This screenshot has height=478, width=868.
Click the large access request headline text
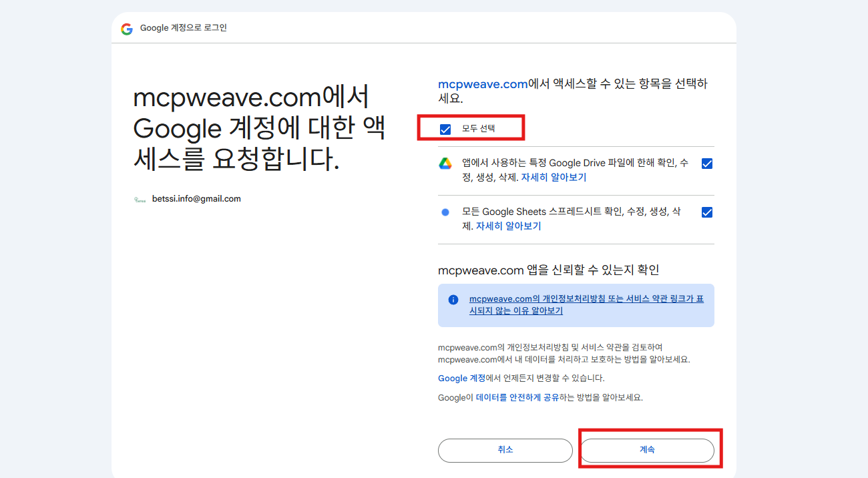pyautogui.click(x=259, y=128)
